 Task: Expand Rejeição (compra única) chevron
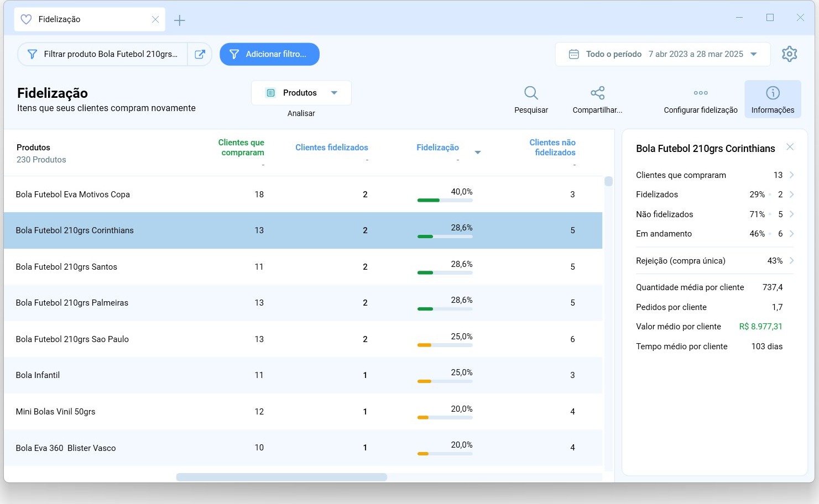click(x=792, y=261)
